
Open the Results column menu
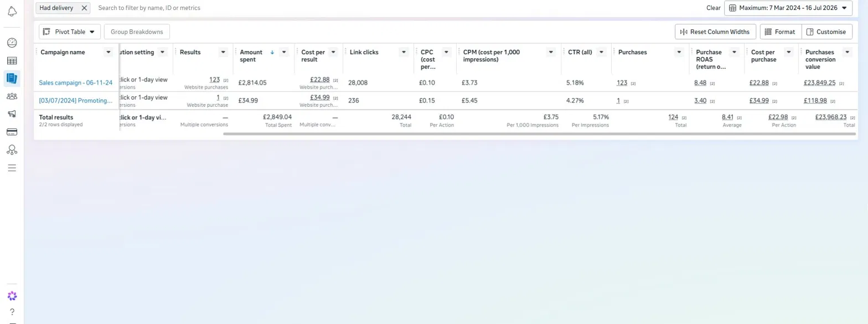click(223, 52)
